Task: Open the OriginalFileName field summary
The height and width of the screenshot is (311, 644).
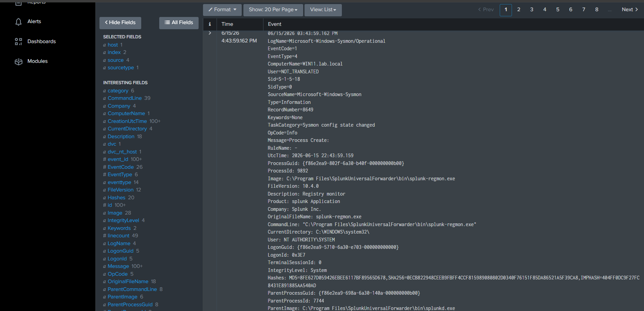Action: pyautogui.click(x=128, y=281)
